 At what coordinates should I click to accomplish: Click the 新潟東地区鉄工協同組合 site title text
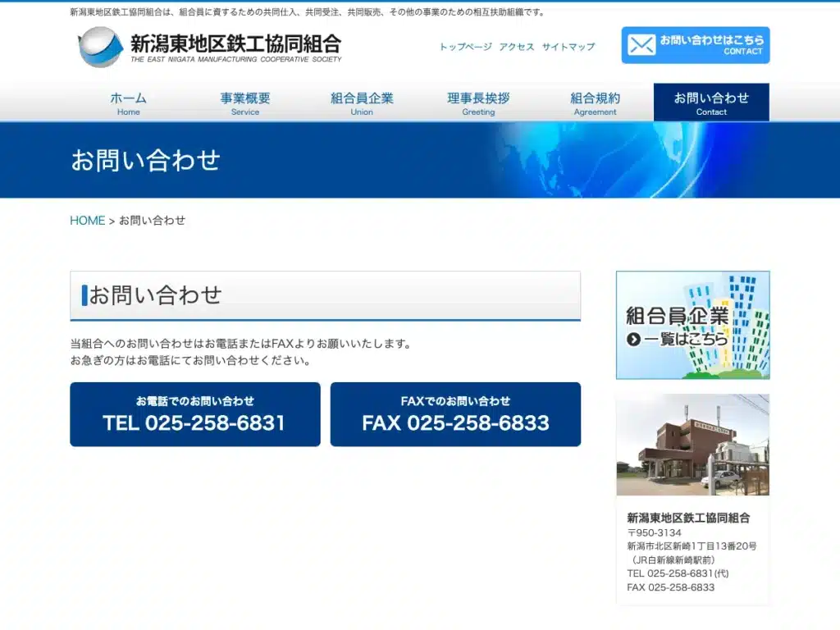pos(235,44)
